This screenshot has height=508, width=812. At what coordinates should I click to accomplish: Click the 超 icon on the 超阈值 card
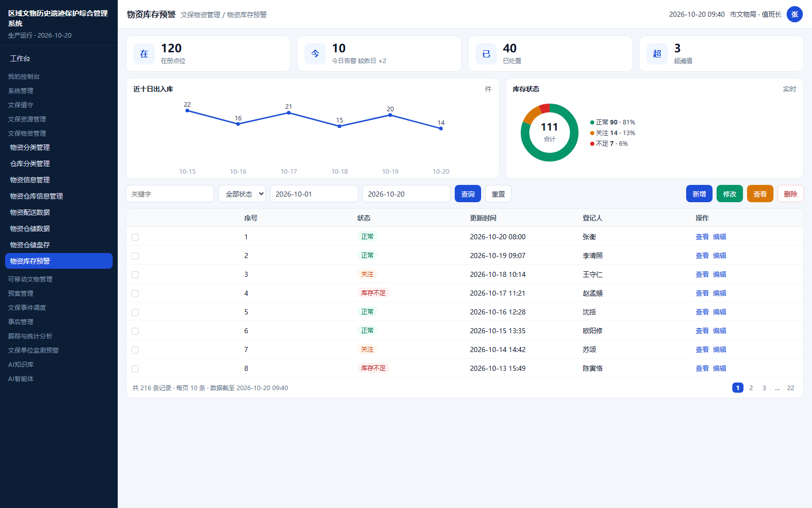point(657,54)
